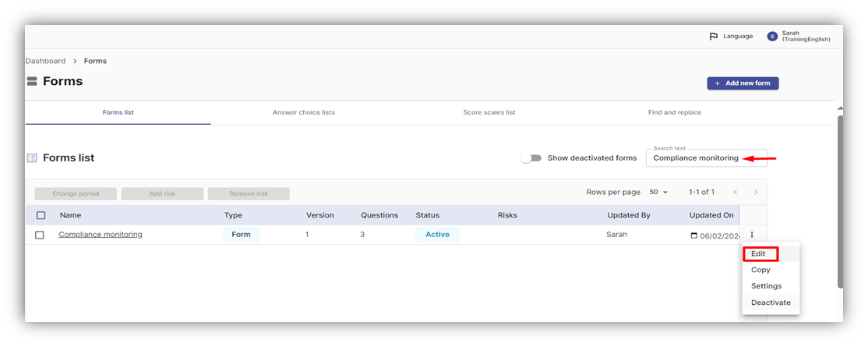Click the Language flag icon

(714, 36)
